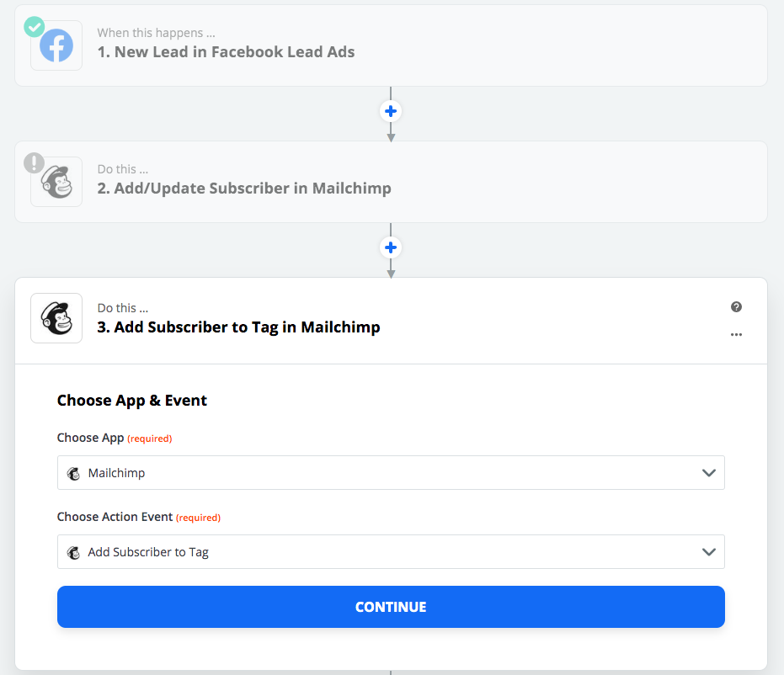Screen dimensions: 784x675
Task: Collapse step 3 Add Subscriber to Tag title
Action: (238, 327)
